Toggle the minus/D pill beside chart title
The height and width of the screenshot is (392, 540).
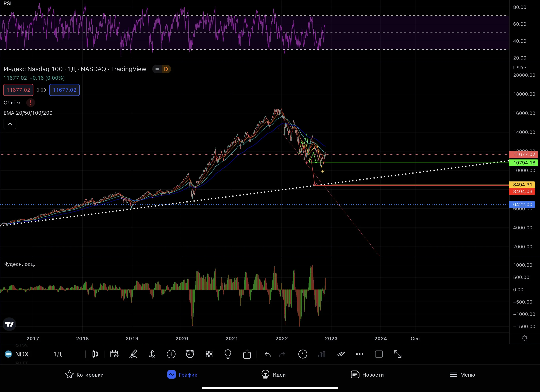pyautogui.click(x=161, y=69)
